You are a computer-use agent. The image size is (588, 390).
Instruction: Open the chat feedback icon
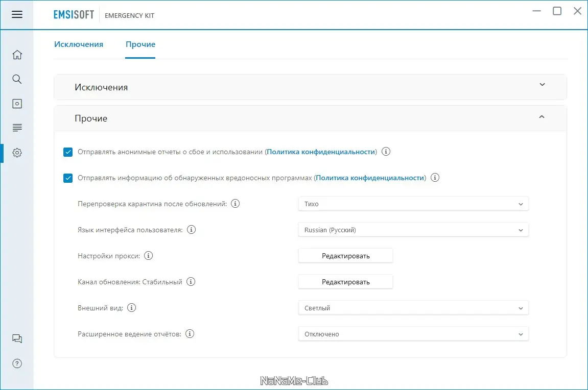(17, 338)
